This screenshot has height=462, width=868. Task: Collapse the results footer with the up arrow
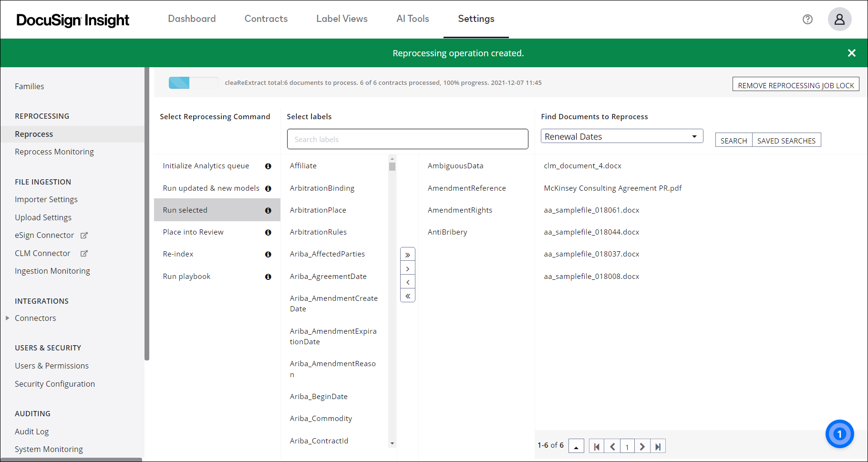576,445
